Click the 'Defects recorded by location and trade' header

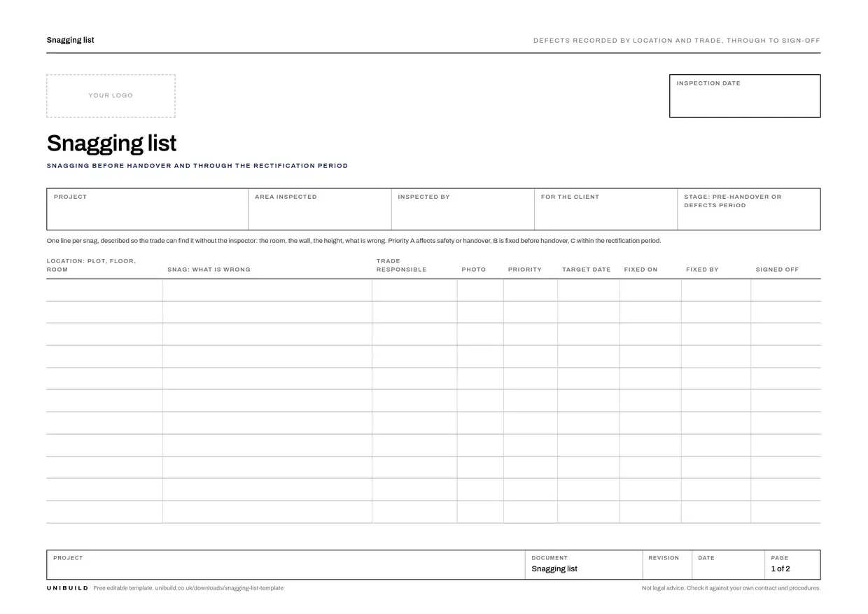pos(677,41)
